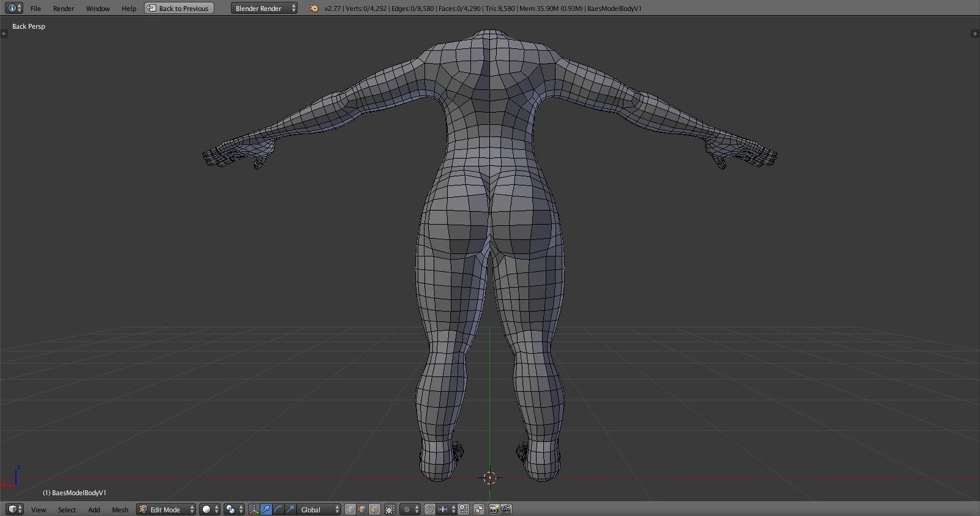Image resolution: width=980 pixels, height=516 pixels.
Task: Click the v2.77 version text
Action: (333, 9)
